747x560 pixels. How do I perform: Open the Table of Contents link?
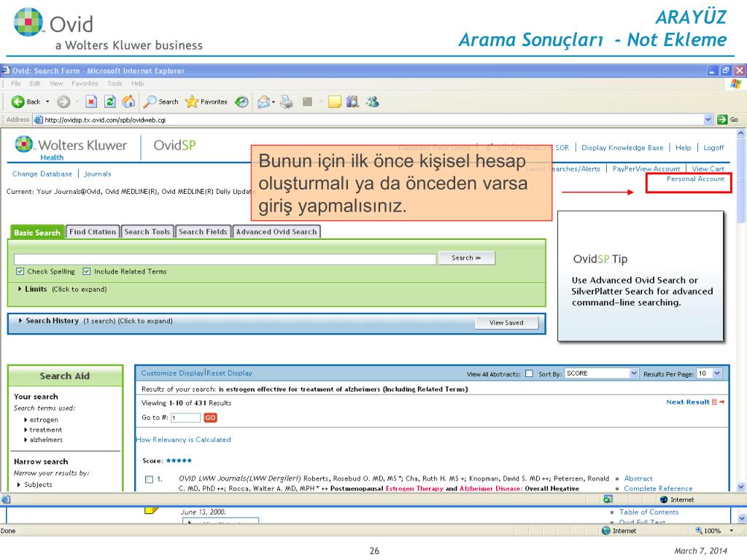tap(649, 512)
